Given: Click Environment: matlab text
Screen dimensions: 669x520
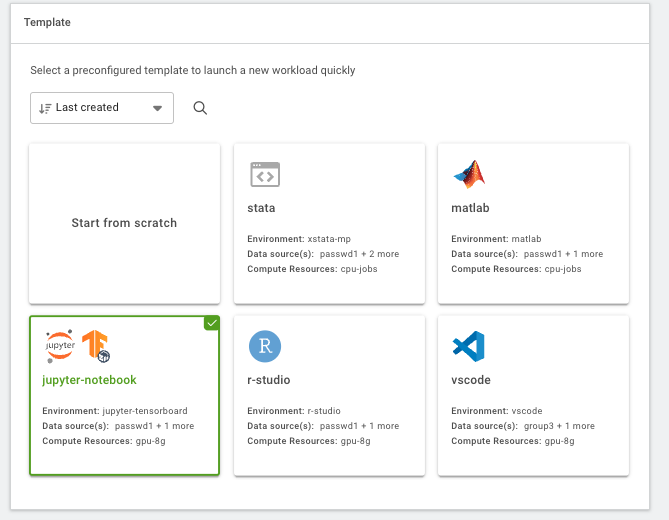Looking at the screenshot, I should point(496,239).
